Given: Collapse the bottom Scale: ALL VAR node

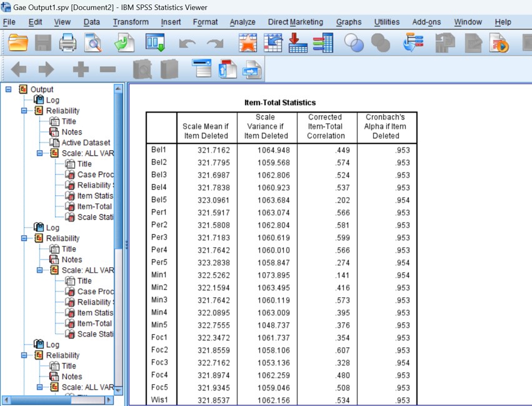Looking at the screenshot, I should [x=39, y=387].
